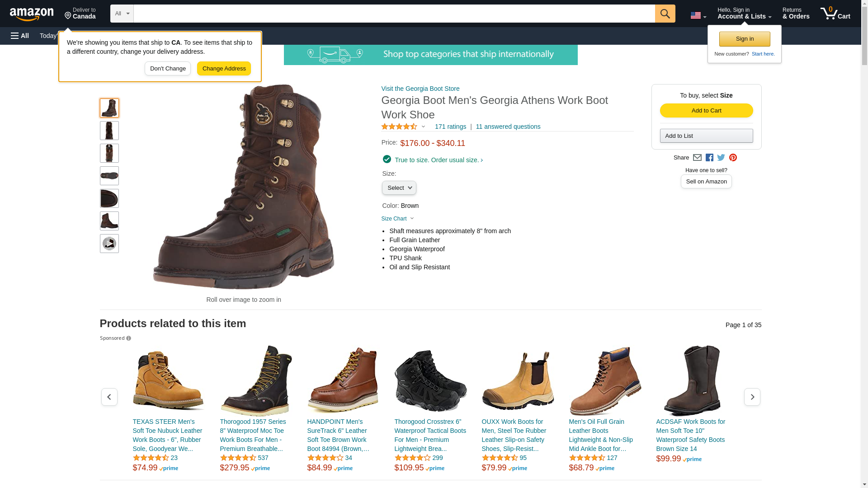
Task: Click the search magnifier button
Action: coord(665,14)
